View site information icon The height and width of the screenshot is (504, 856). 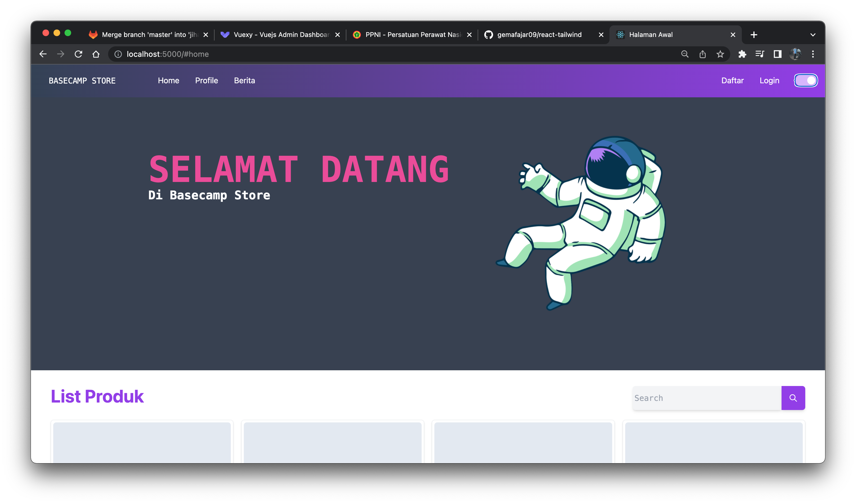coord(118,54)
